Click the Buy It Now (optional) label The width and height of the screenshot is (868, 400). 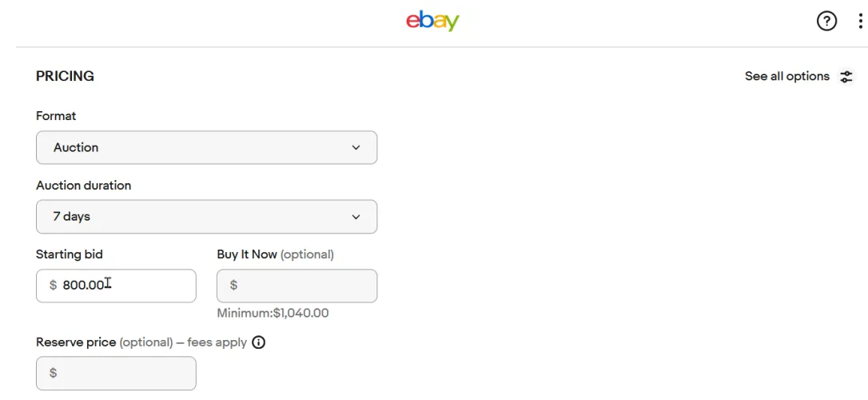point(275,254)
